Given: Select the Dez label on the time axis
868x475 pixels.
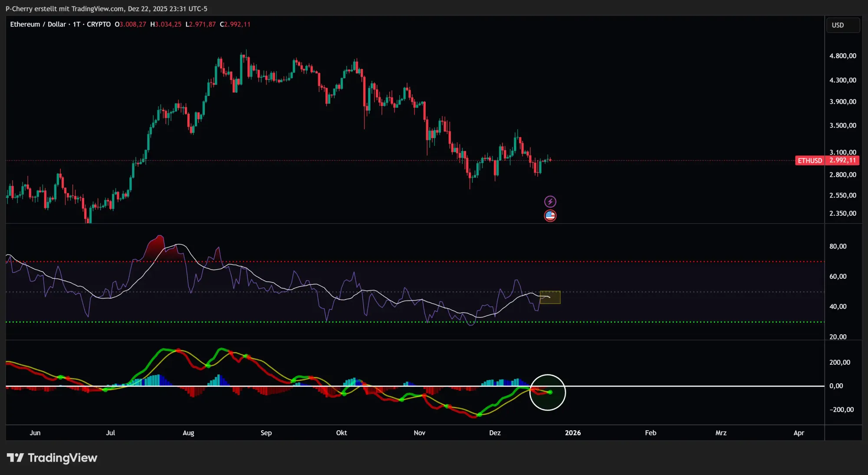Looking at the screenshot, I should point(495,433).
